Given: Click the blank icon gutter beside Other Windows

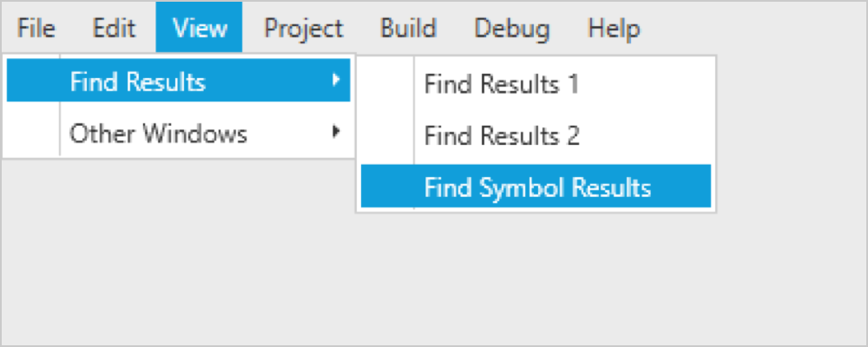Looking at the screenshot, I should pos(33,134).
